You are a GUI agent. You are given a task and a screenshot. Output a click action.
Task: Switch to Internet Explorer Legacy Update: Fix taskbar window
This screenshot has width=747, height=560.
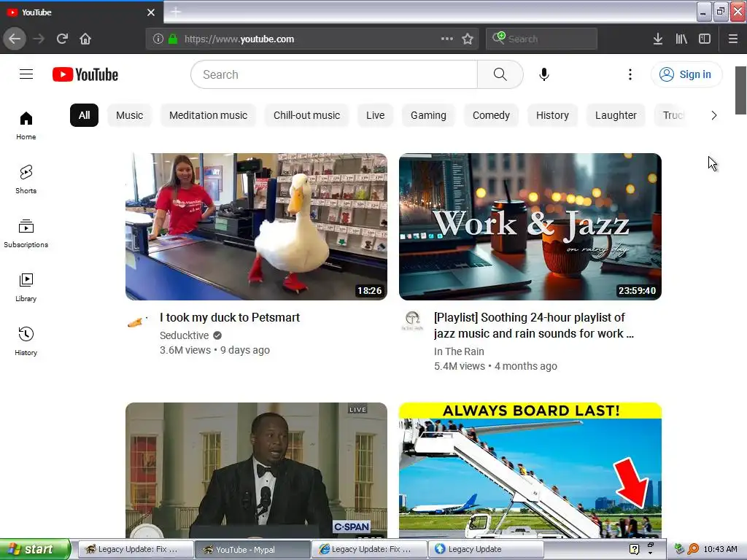(x=369, y=549)
